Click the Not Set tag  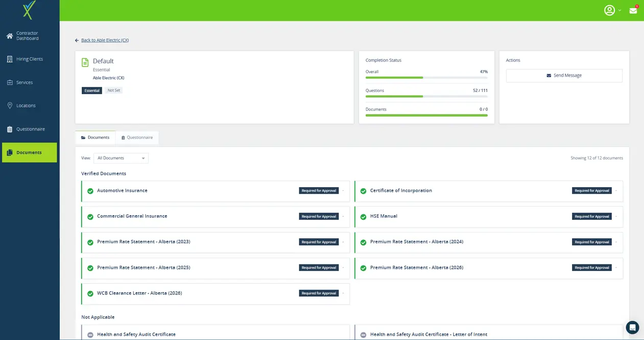point(114,90)
